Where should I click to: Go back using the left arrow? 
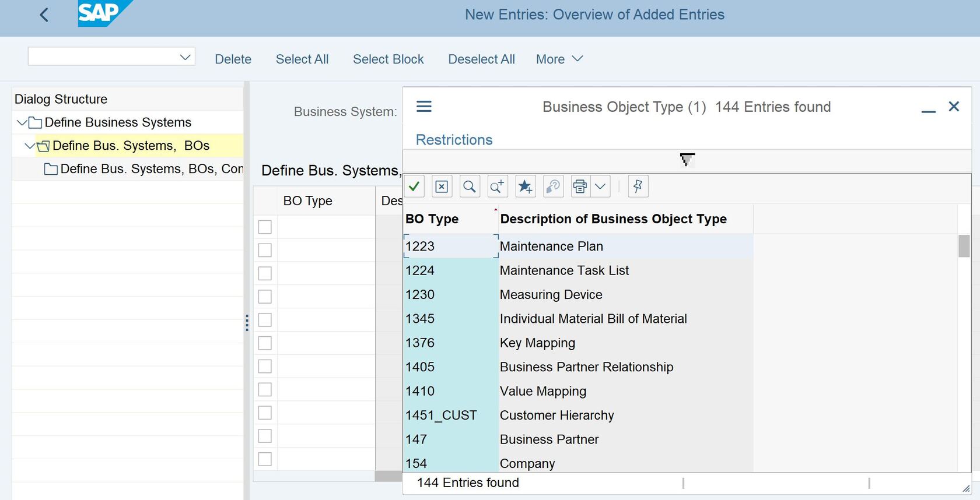(44, 15)
